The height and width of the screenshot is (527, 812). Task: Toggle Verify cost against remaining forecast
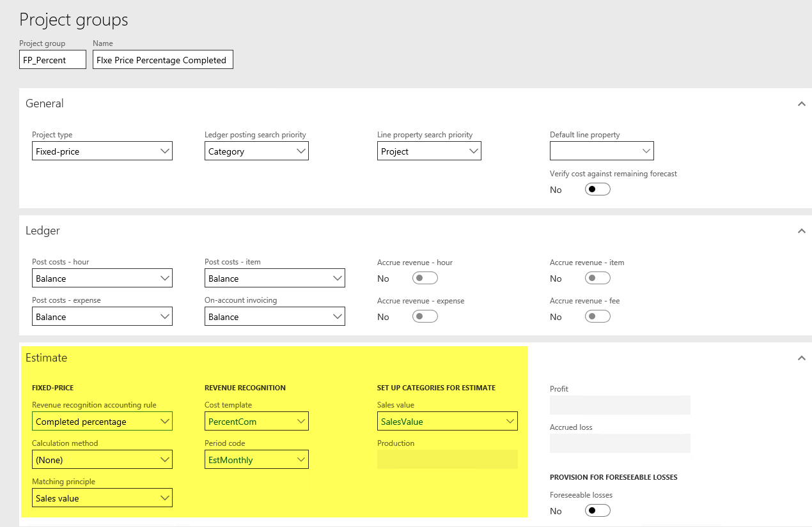pos(597,190)
